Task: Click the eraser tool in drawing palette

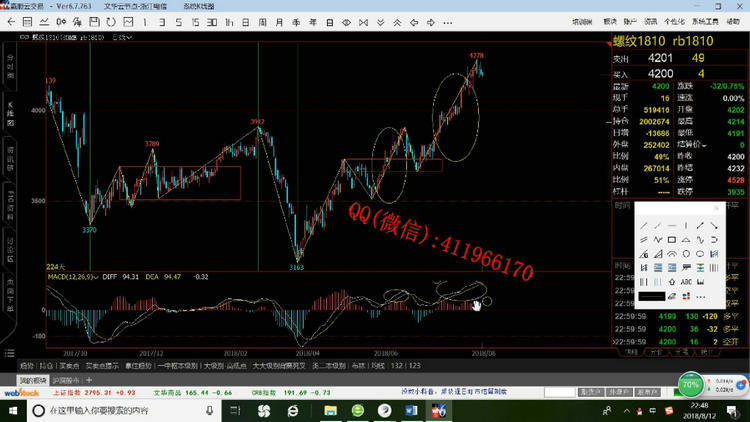Action: [x=671, y=296]
